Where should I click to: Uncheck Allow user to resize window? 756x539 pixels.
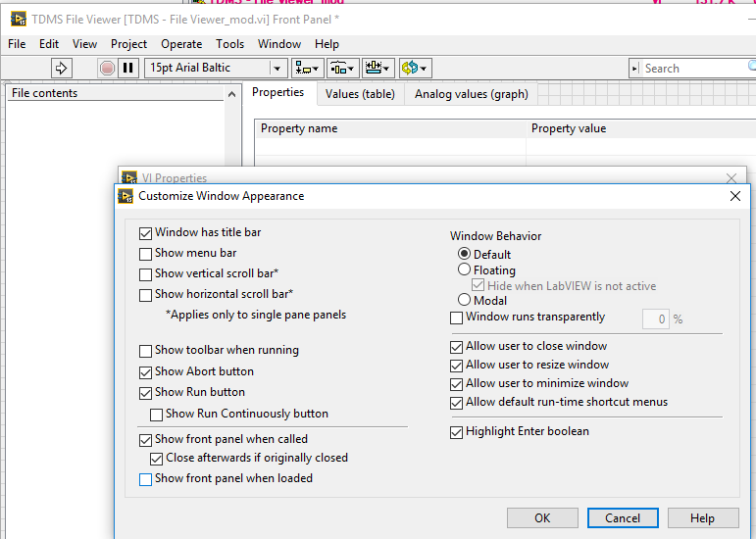pos(456,367)
